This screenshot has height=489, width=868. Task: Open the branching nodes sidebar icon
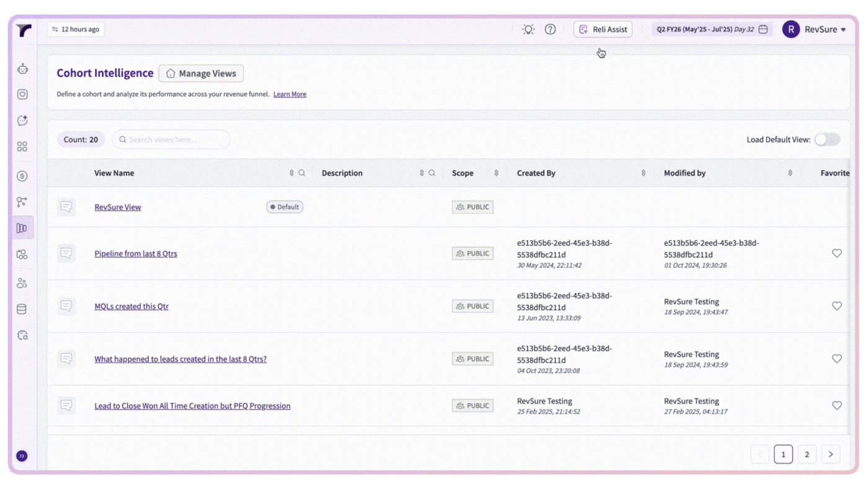click(x=22, y=202)
